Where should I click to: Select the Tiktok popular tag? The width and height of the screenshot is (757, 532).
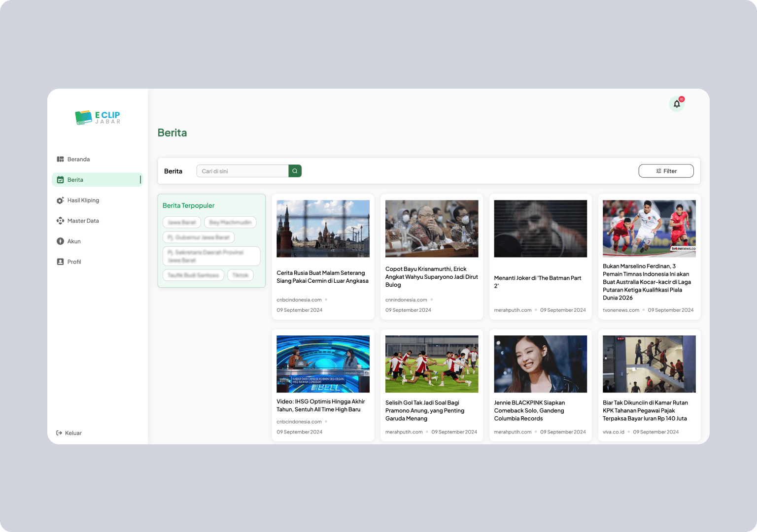click(x=241, y=275)
